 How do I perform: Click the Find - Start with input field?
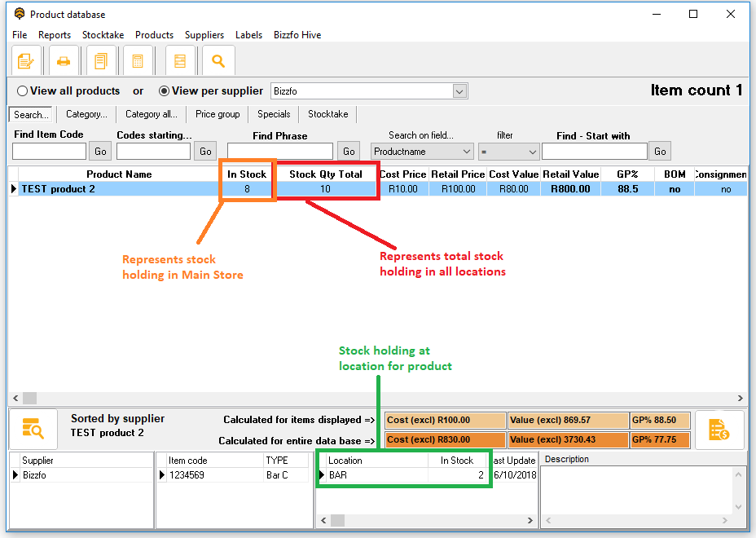point(594,152)
